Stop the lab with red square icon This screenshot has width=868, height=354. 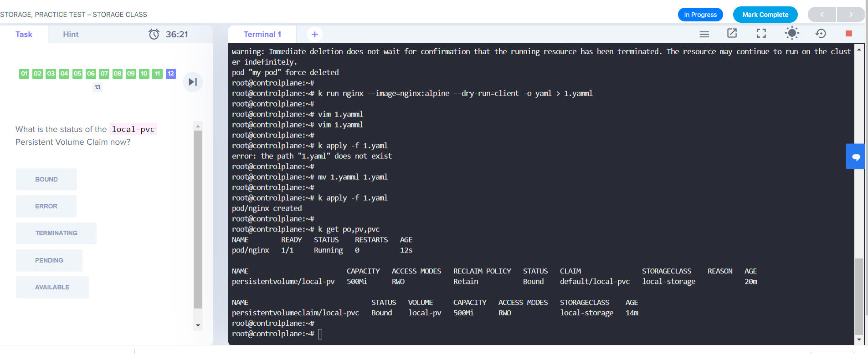coord(849,33)
